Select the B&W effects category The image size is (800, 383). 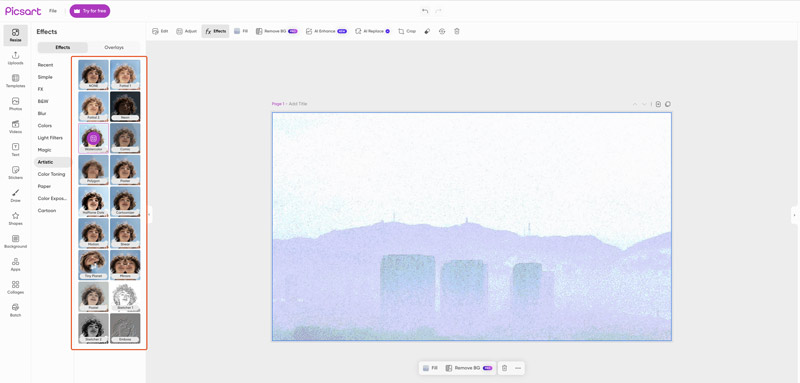tap(42, 101)
